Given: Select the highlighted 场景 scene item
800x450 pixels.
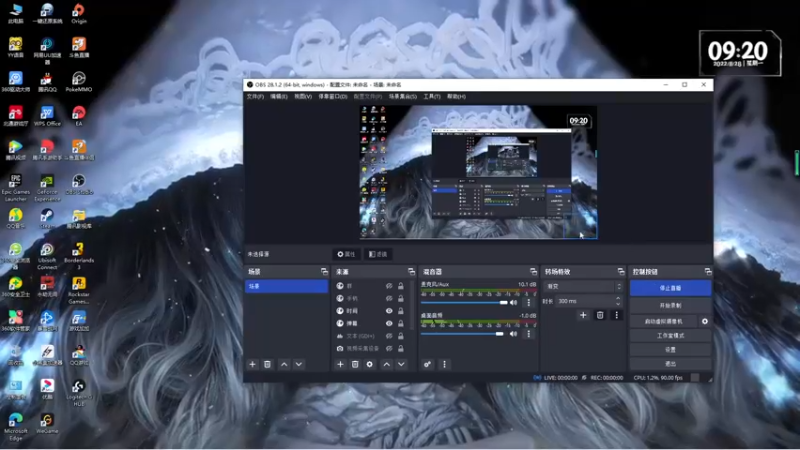Looking at the screenshot, I should pyautogui.click(x=287, y=286).
